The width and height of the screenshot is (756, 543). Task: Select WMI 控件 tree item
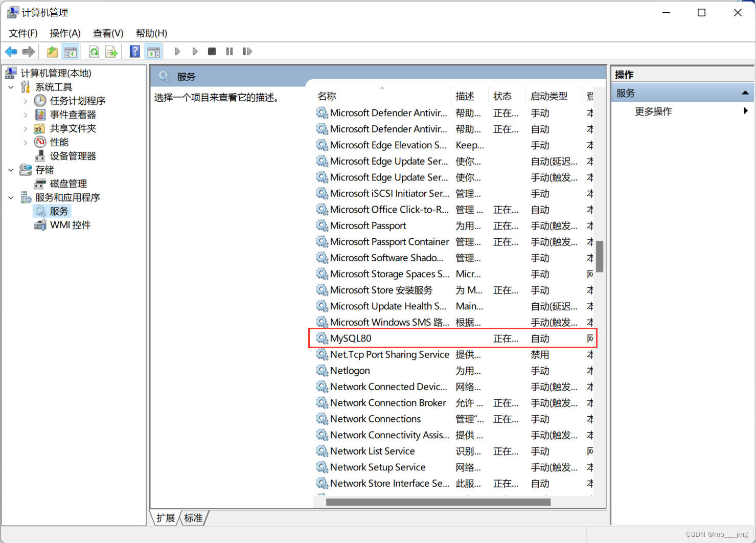(x=71, y=225)
